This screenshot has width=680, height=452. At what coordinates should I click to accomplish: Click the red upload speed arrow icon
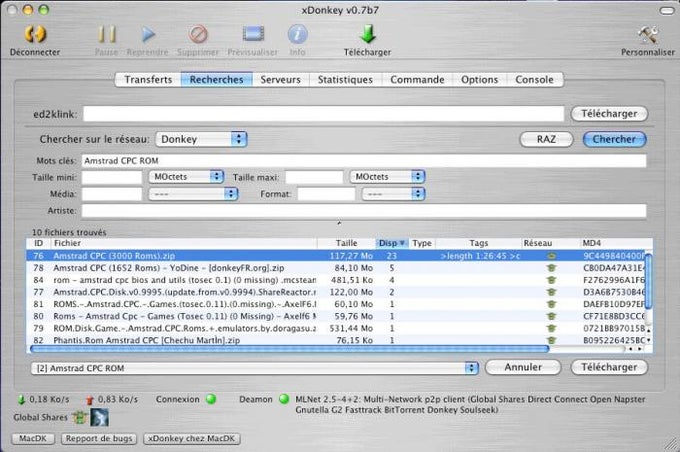tap(90, 400)
